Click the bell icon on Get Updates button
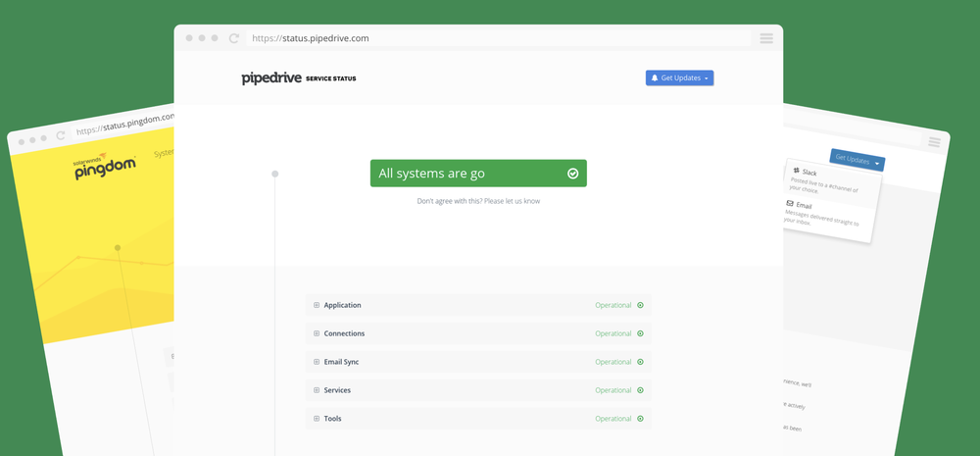Viewport: 980px width, 456px height. (655, 78)
